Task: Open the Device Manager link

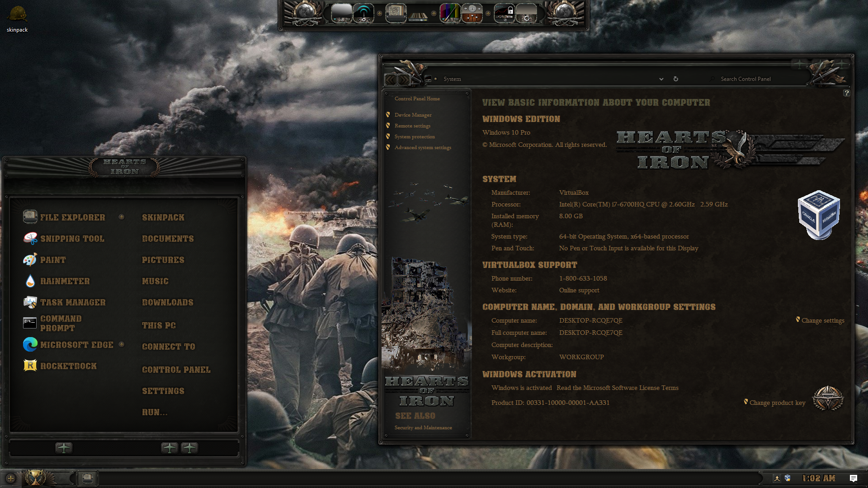Action: (x=413, y=115)
